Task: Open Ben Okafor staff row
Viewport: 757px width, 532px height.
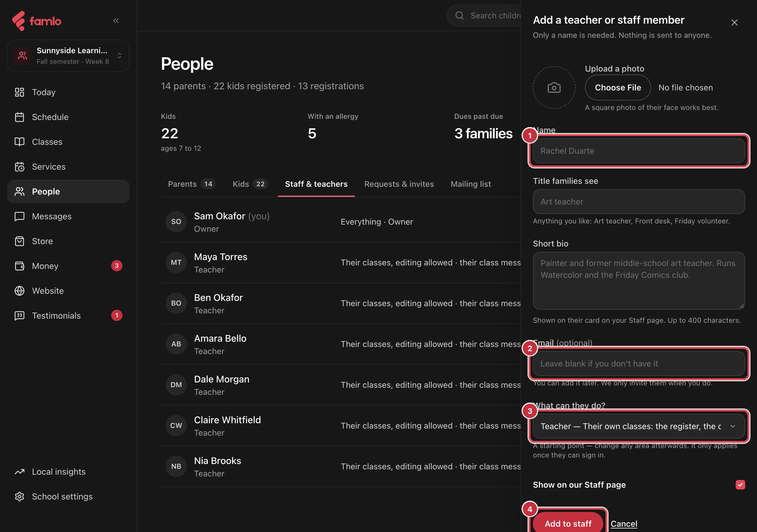Action: point(341,303)
